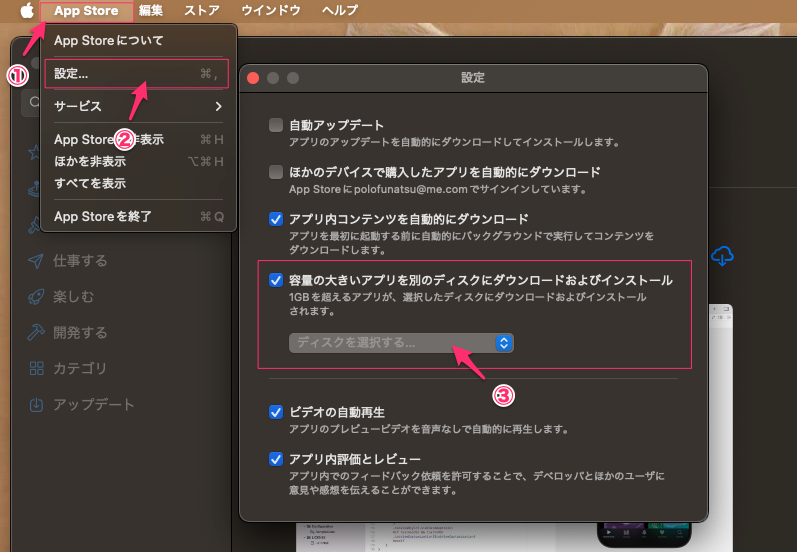
Task: Choose App Storeを終了 menu item
Action: tap(102, 216)
